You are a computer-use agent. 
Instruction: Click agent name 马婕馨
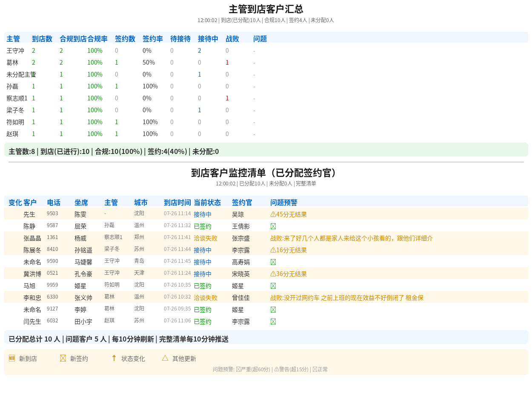[83, 262]
